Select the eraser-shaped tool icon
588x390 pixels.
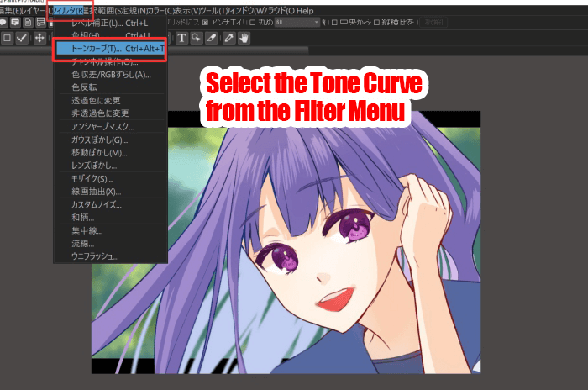tap(212, 38)
